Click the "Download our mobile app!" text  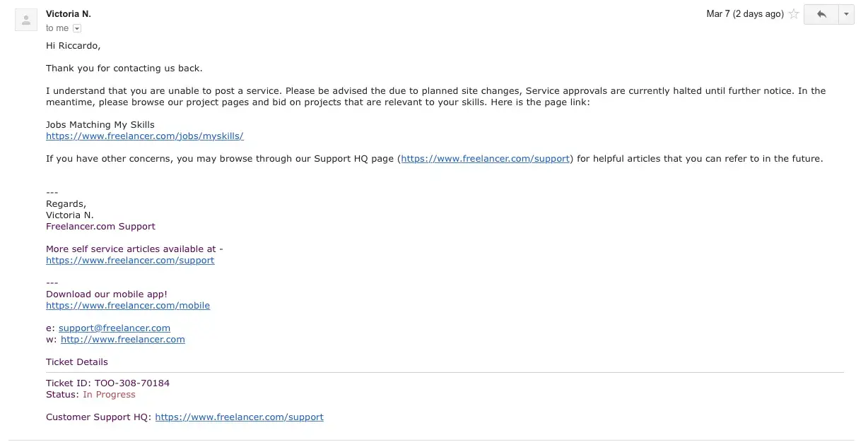(x=107, y=294)
